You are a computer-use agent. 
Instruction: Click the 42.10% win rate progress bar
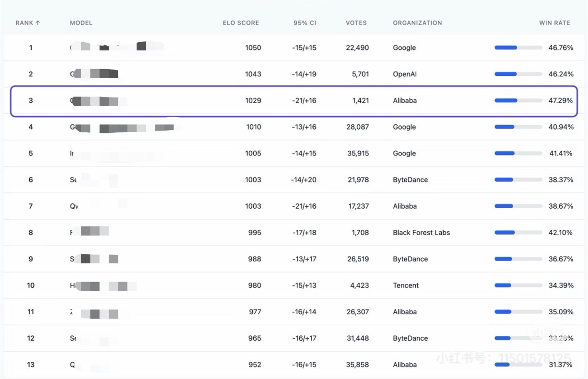(518, 233)
